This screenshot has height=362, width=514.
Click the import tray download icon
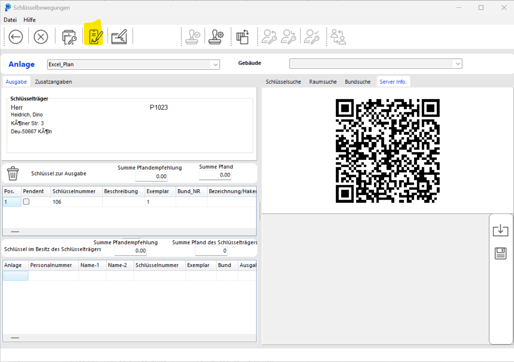(500, 230)
